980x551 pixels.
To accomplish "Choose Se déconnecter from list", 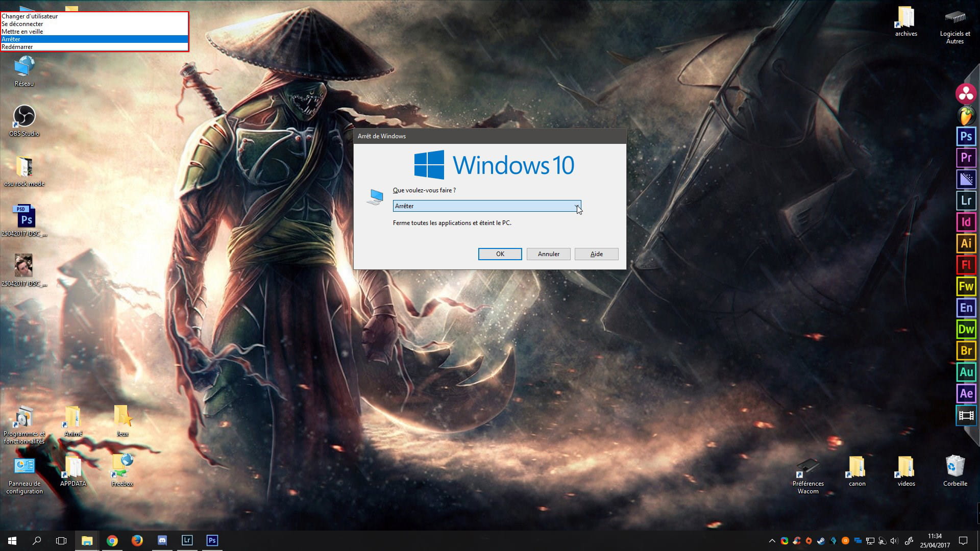I will [x=94, y=24].
